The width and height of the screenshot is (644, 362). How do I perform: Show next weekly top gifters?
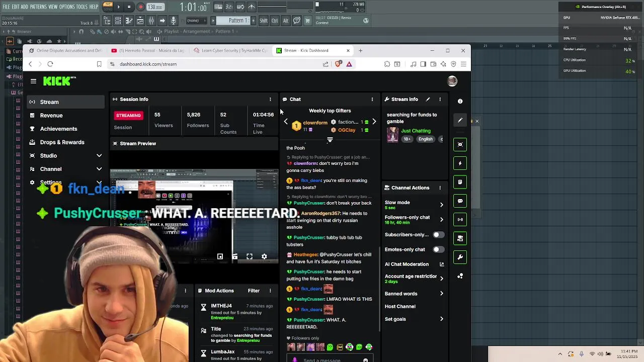pyautogui.click(x=374, y=122)
